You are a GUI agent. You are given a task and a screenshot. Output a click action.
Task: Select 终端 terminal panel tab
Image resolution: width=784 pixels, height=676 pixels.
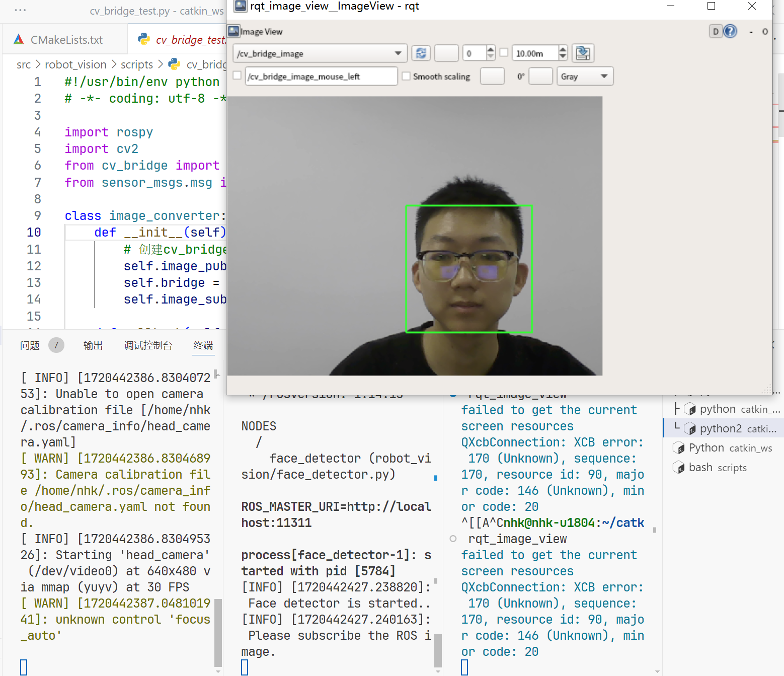203,345
